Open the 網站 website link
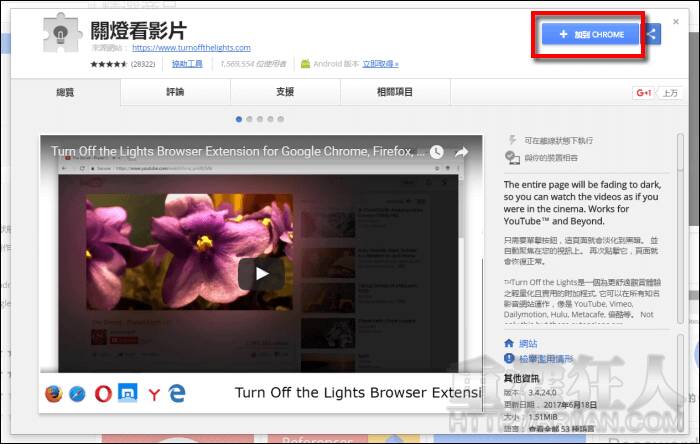The image size is (700, 444). point(528,344)
